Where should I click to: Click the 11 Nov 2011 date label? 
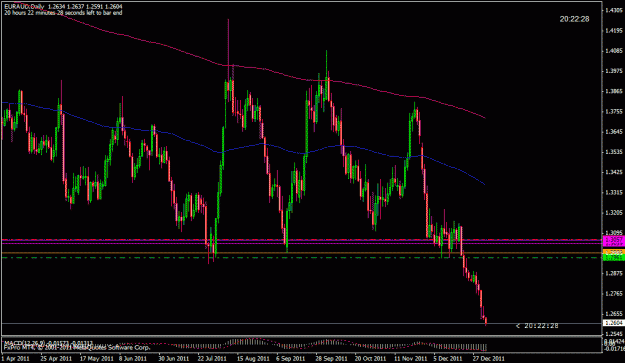tap(410, 359)
